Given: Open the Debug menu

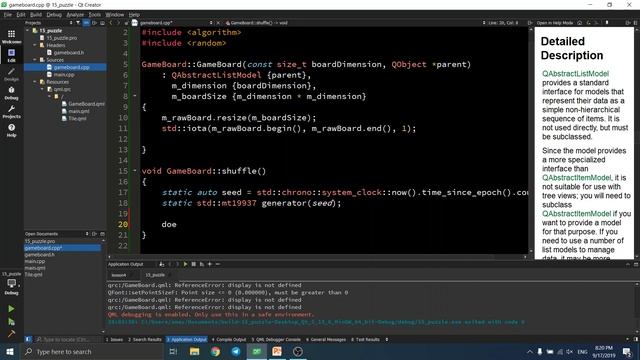Looking at the screenshot, I should pyautogui.click(x=54, y=15).
